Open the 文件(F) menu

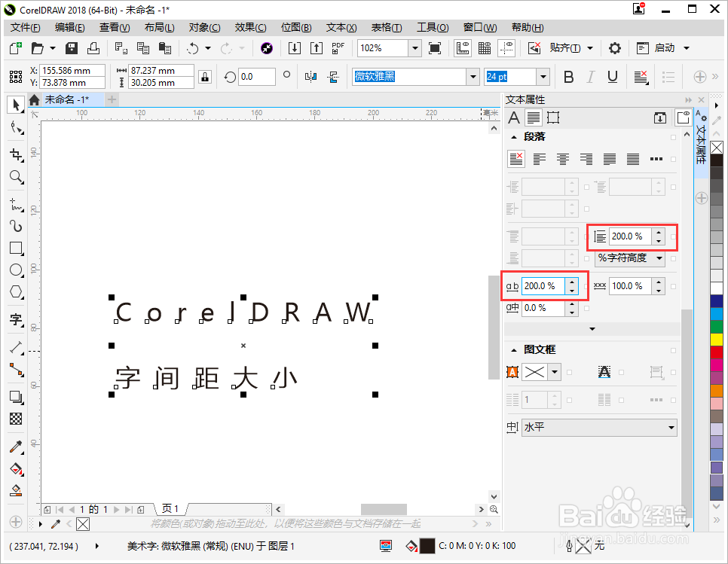[x=26, y=27]
